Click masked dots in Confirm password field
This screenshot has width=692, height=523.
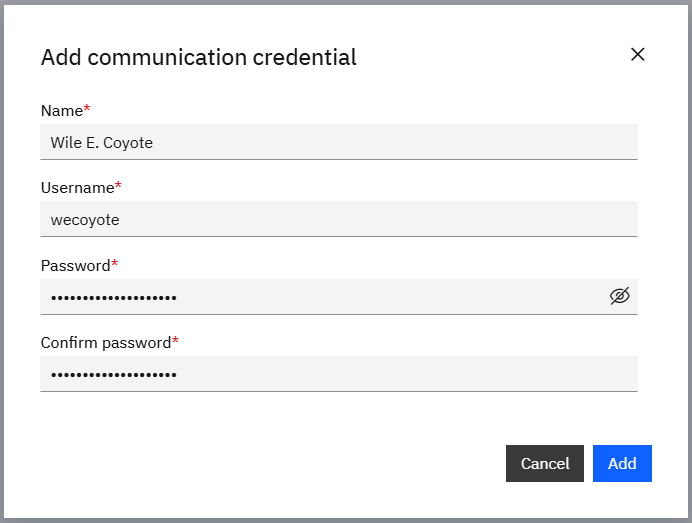(x=114, y=374)
